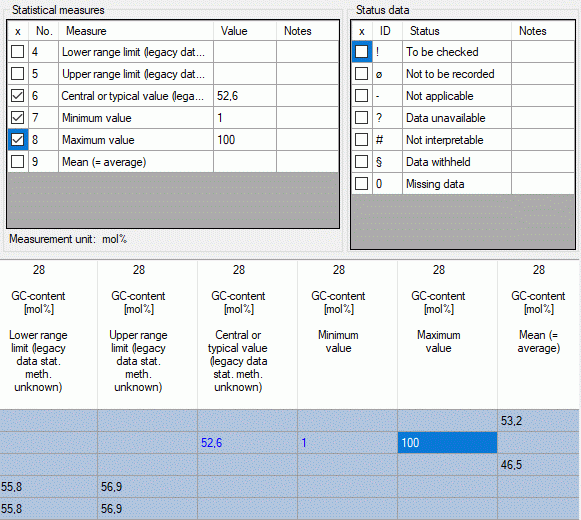Select the highlighted cell containing 100
Viewport: 581px width, 520px height.
click(447, 443)
